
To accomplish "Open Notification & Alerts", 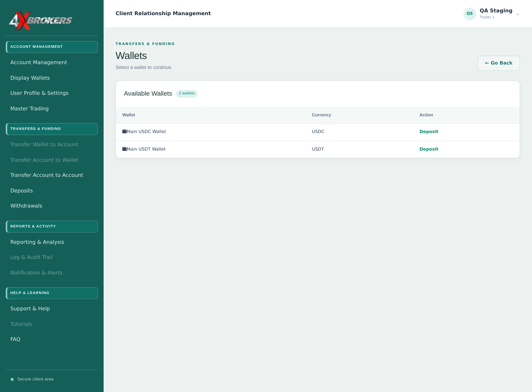I will [x=36, y=273].
